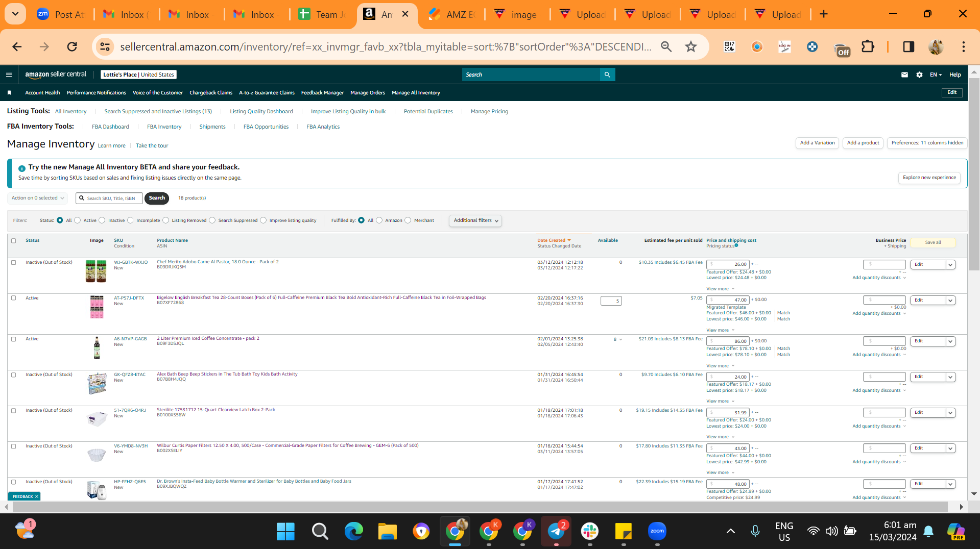This screenshot has width=980, height=549.
Task: Open the Potential Duplicates link
Action: coord(428,112)
